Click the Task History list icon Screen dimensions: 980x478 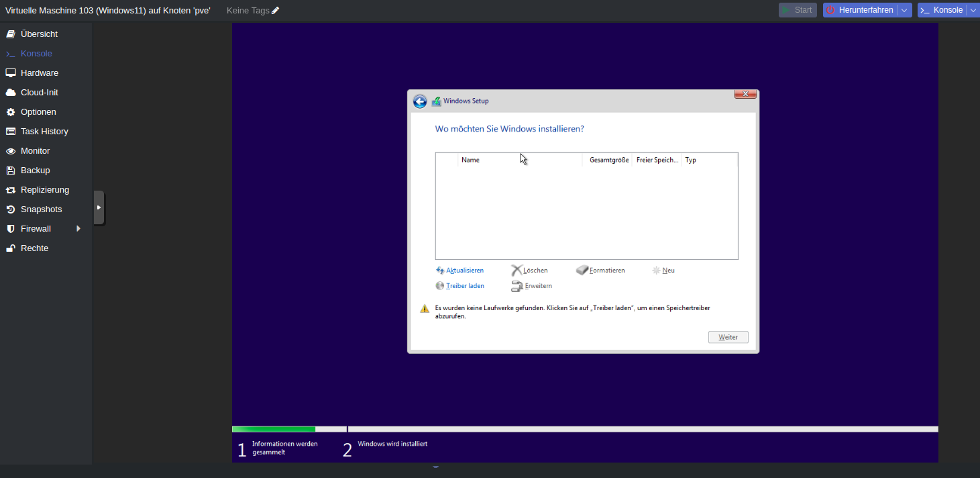click(x=11, y=132)
